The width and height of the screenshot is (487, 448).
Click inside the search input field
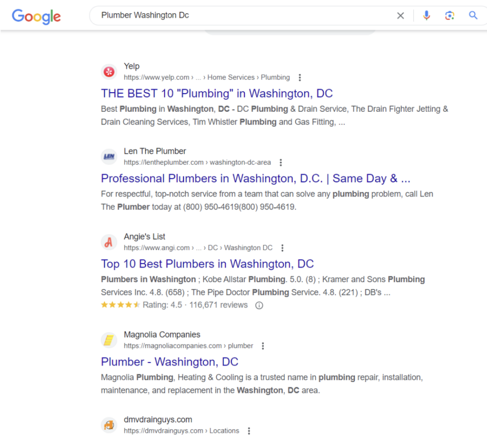point(238,15)
